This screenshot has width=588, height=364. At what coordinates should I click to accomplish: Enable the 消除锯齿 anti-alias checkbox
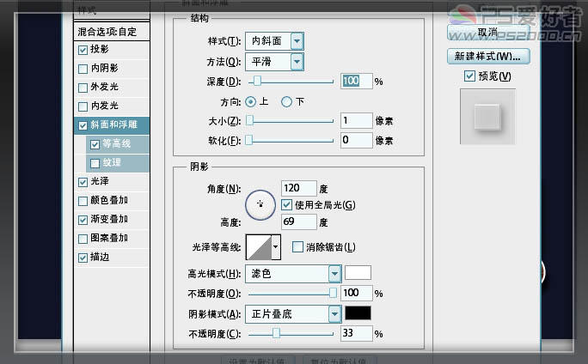297,247
